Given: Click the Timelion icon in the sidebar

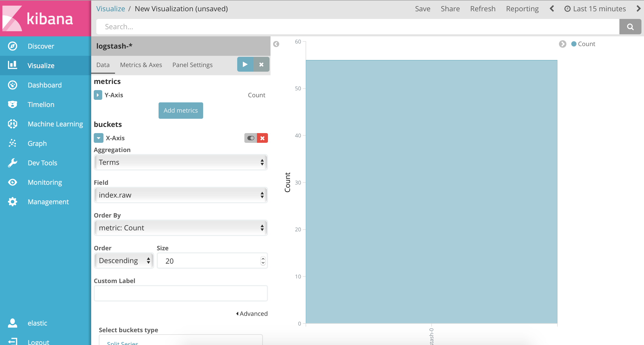Looking at the screenshot, I should pos(12,104).
